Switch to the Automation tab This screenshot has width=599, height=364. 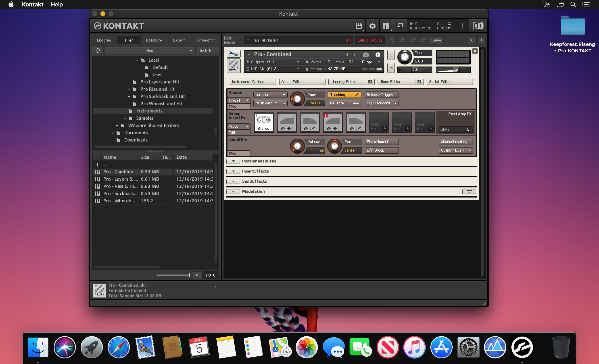click(206, 40)
